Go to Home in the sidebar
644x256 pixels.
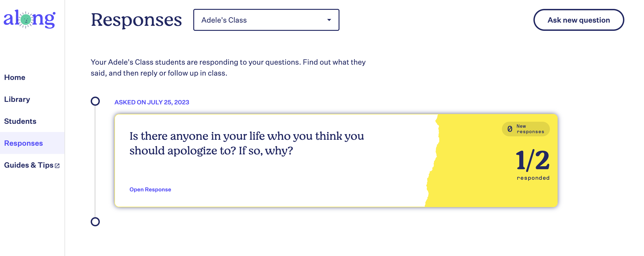[15, 77]
